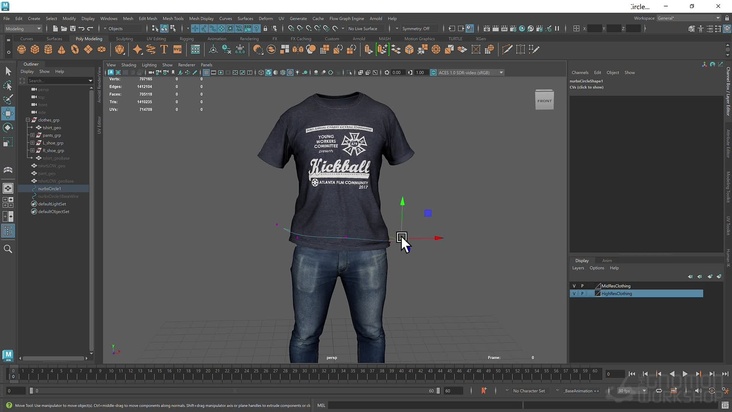Image resolution: width=732 pixels, height=412 pixels.
Task: Open the Symmetry Off dropdown
Action: tap(415, 28)
